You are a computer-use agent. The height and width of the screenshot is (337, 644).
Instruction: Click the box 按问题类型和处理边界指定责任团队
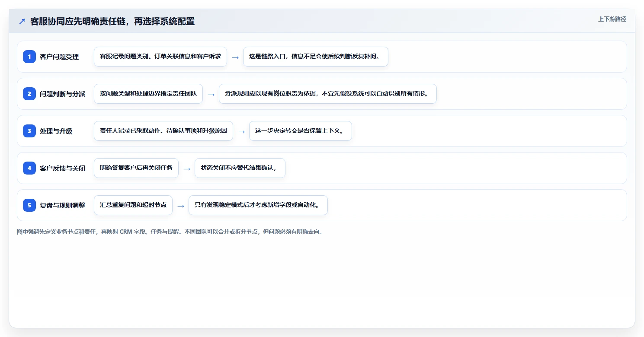pos(148,94)
